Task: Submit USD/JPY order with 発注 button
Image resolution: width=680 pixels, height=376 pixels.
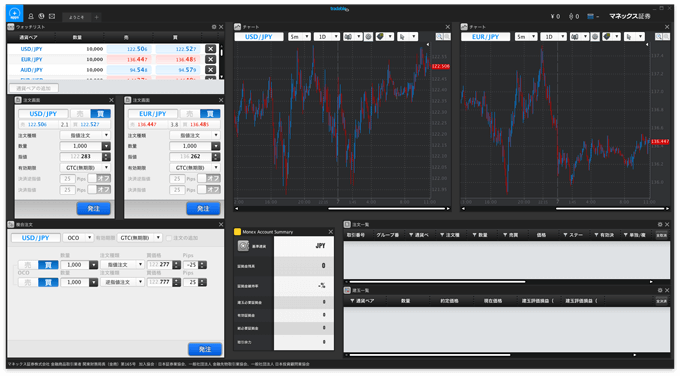Action: coord(94,209)
